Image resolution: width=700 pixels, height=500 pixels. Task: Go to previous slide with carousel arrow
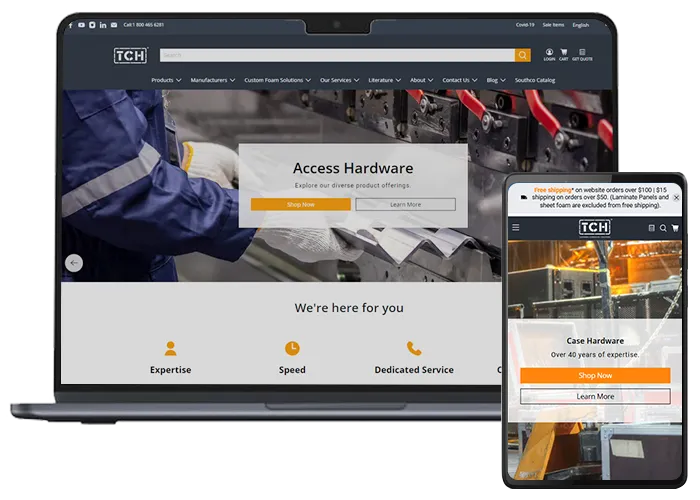[x=74, y=263]
